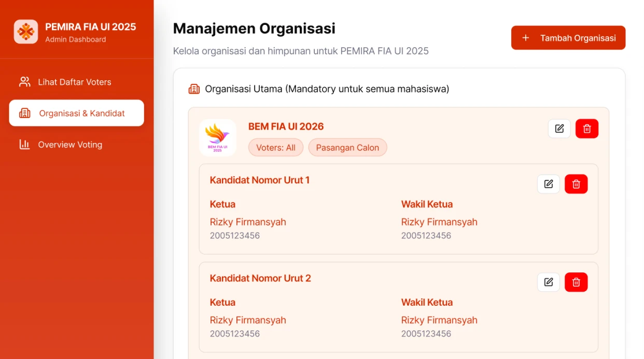Image resolution: width=644 pixels, height=359 pixels.
Task: Edit Kandidat Nomor Urut 1
Action: tap(549, 184)
